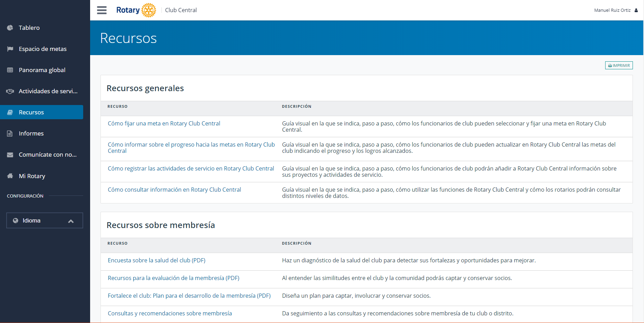Screen dimensions: 644x323
Task: Click RECURSO column header in membresía table
Action: click(118, 243)
